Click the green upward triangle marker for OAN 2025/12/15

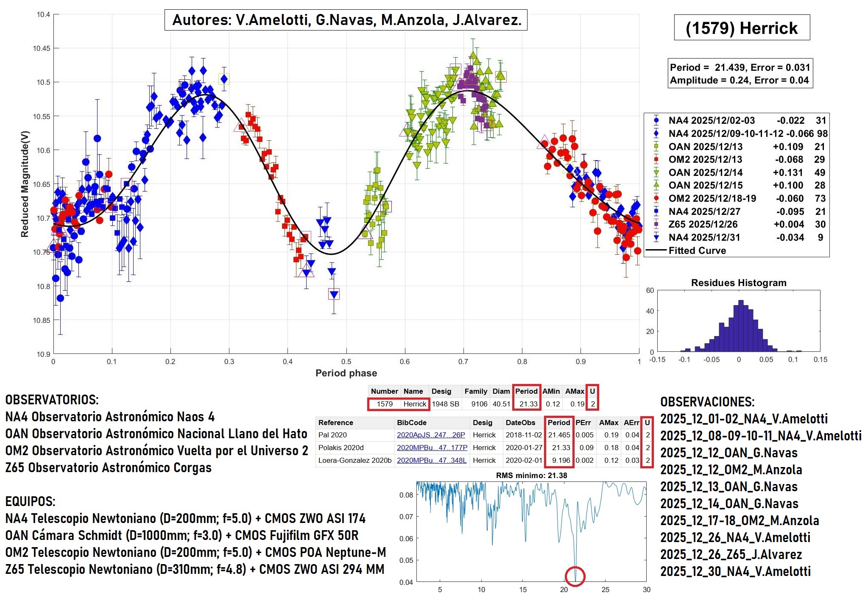(x=656, y=185)
